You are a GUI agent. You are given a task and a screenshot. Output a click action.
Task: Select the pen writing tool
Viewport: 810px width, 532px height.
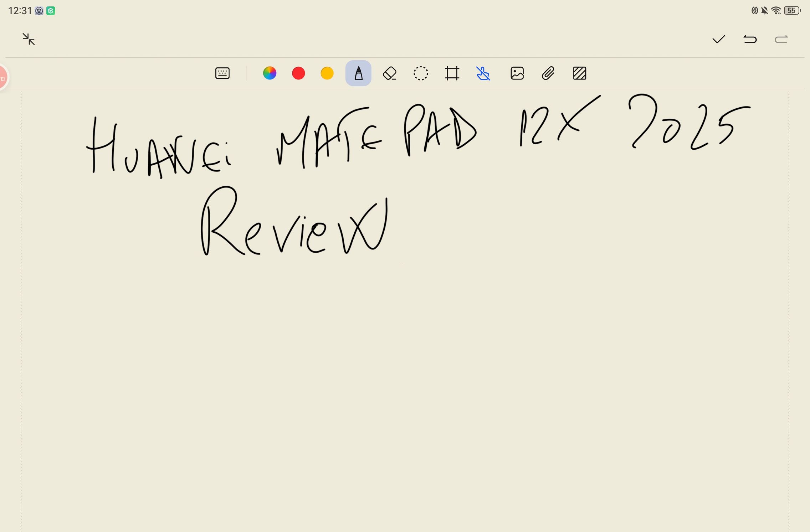pyautogui.click(x=358, y=73)
